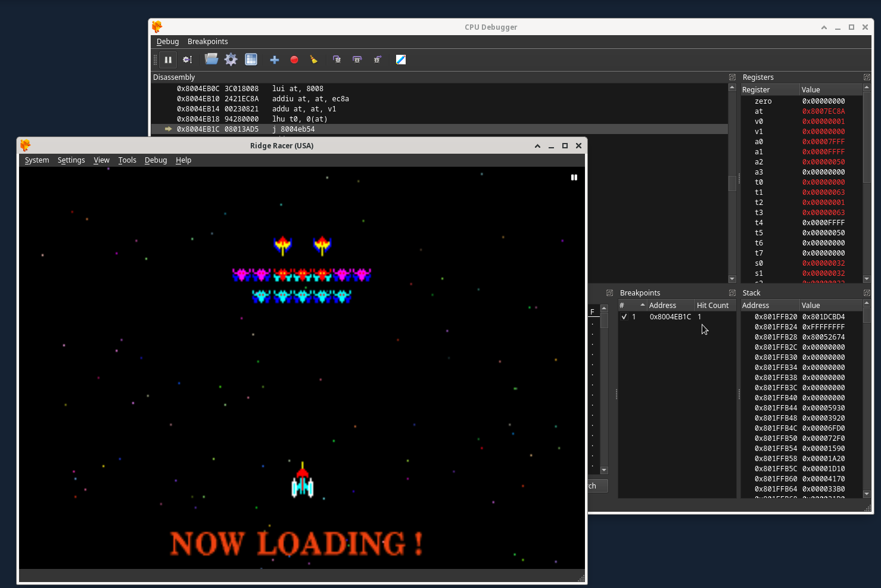The width and height of the screenshot is (881, 588).
Task: Toggle breakpoint with the red circle icon
Action: 294,60
